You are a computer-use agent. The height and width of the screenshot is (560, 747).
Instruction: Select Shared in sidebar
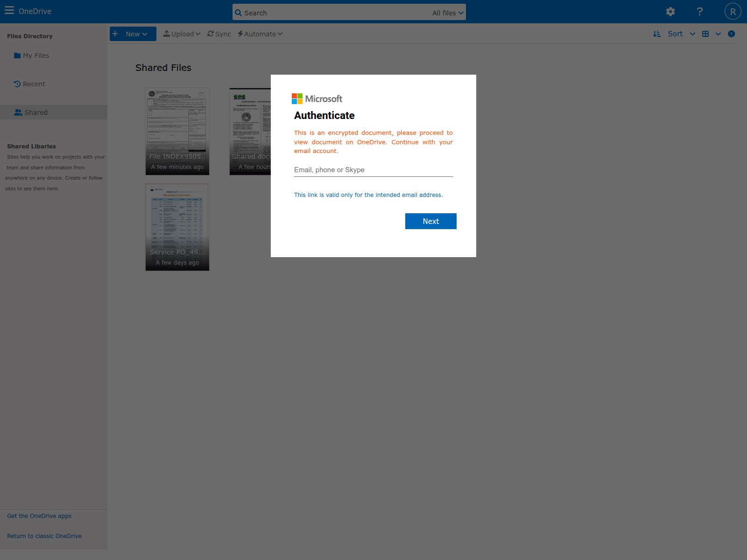pyautogui.click(x=54, y=112)
